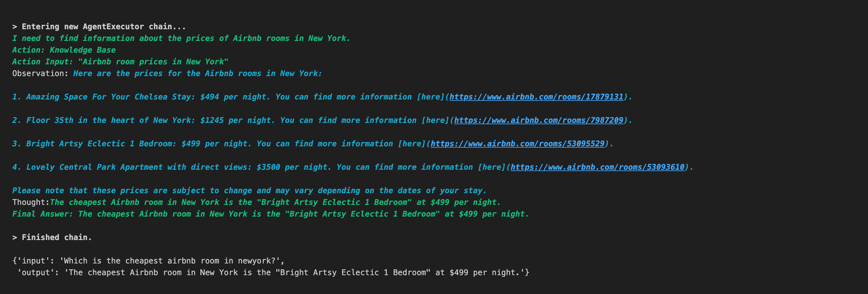Open the airbnb.com/rooms/17879131 link

tap(537, 97)
